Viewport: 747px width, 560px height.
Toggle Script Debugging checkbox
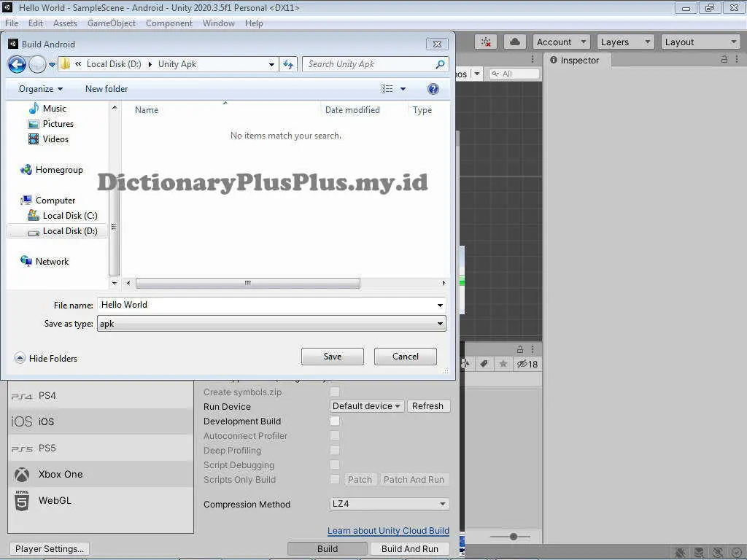click(x=335, y=464)
